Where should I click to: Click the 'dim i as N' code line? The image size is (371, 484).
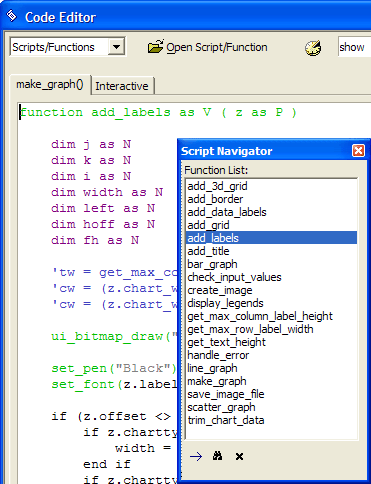[91, 176]
